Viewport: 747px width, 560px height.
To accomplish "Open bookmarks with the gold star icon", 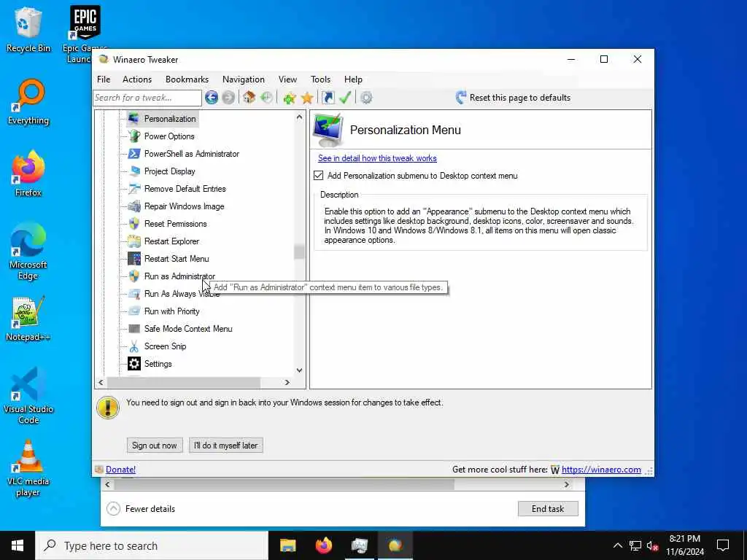I will tap(307, 98).
